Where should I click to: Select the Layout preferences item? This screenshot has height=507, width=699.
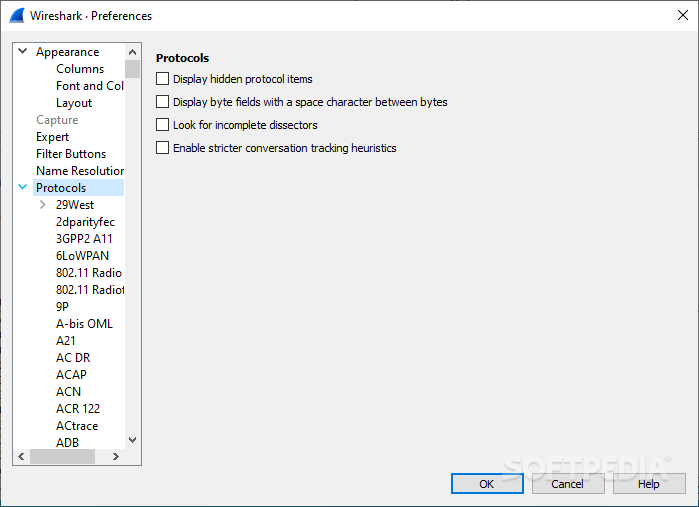[x=74, y=103]
